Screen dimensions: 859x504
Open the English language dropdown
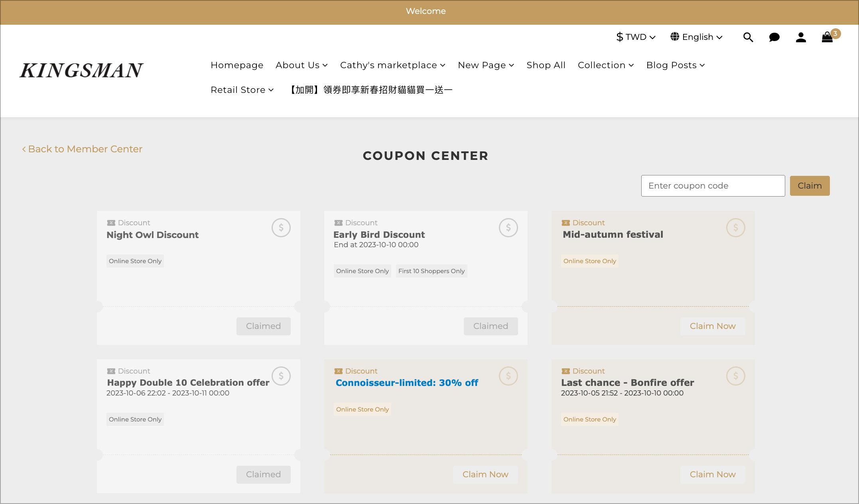(x=696, y=37)
